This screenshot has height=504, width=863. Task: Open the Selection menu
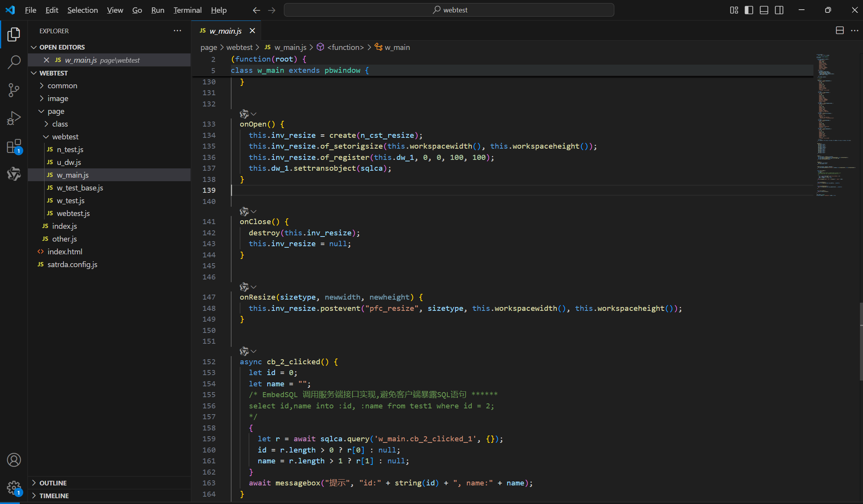point(83,10)
